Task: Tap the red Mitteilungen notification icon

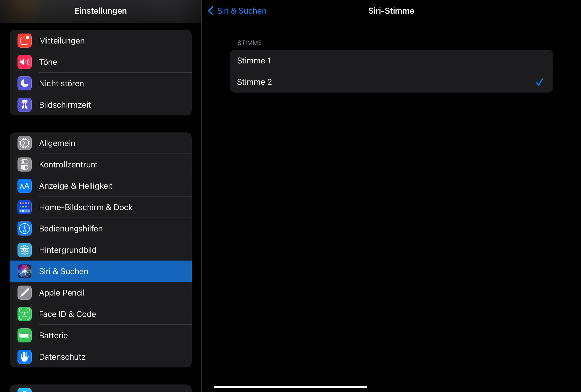Action: click(25, 41)
